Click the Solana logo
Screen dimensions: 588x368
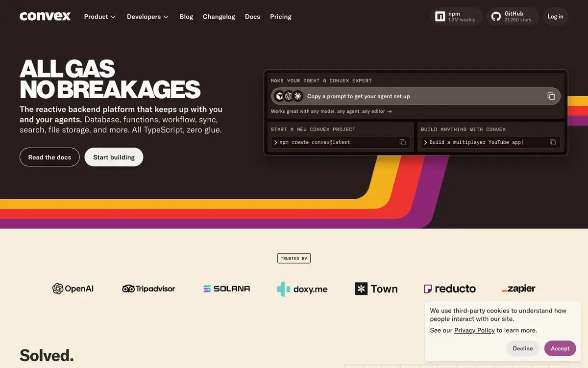[226, 289]
